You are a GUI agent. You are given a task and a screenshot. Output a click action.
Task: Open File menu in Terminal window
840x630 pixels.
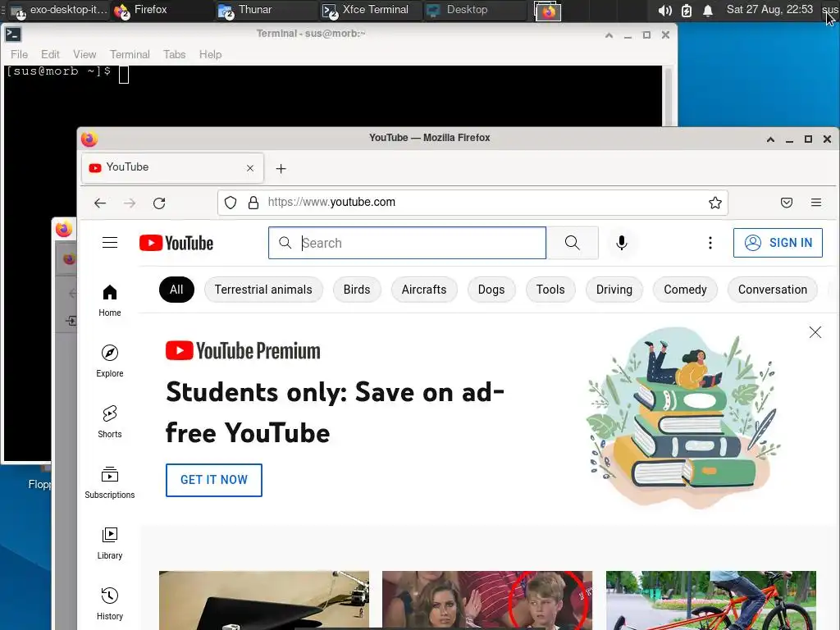tap(20, 54)
